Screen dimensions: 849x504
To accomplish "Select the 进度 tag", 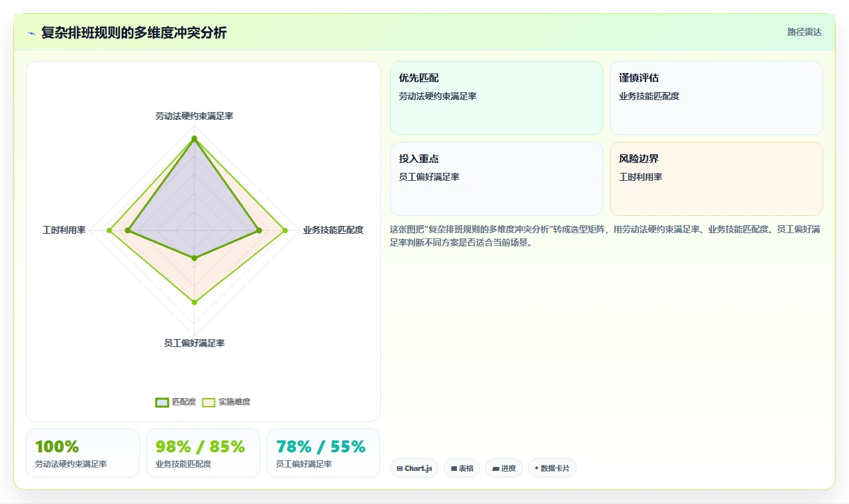I will tap(504, 468).
